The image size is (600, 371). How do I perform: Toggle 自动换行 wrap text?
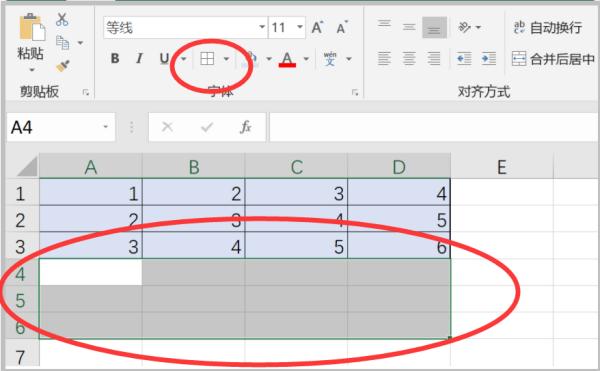point(548,27)
